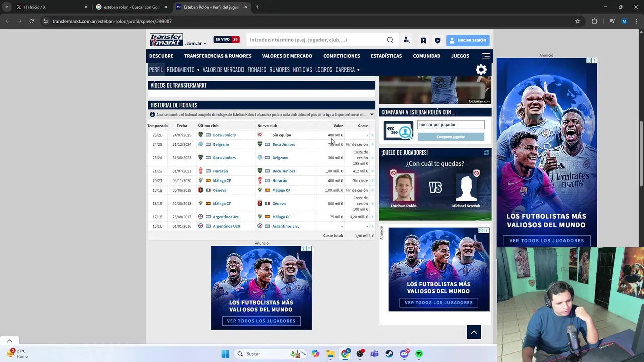Reload the page with refresh button

tap(31, 21)
